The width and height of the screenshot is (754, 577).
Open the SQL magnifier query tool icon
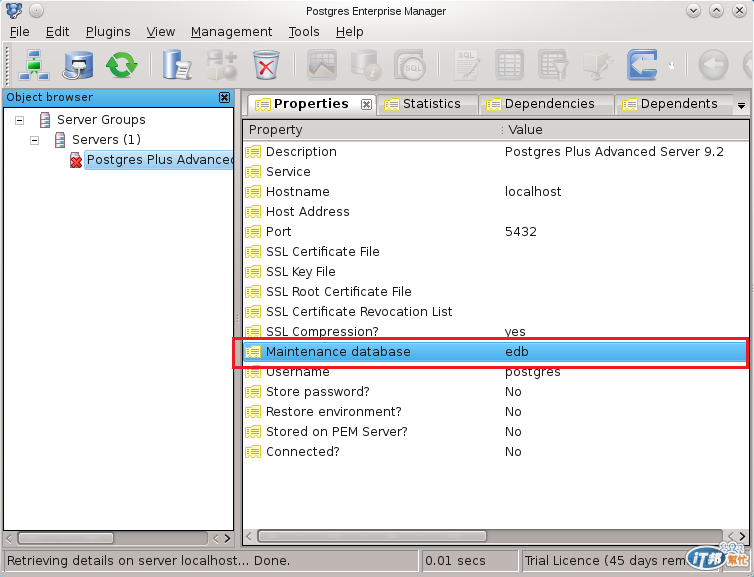410,65
